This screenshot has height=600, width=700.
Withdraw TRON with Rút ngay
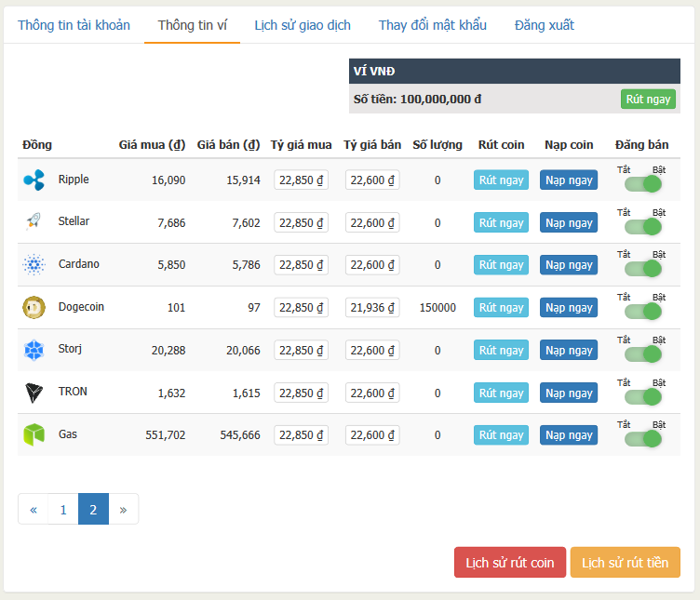point(501,393)
